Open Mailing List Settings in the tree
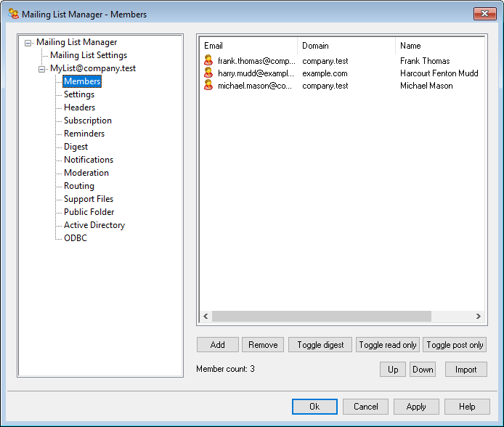 [x=88, y=55]
